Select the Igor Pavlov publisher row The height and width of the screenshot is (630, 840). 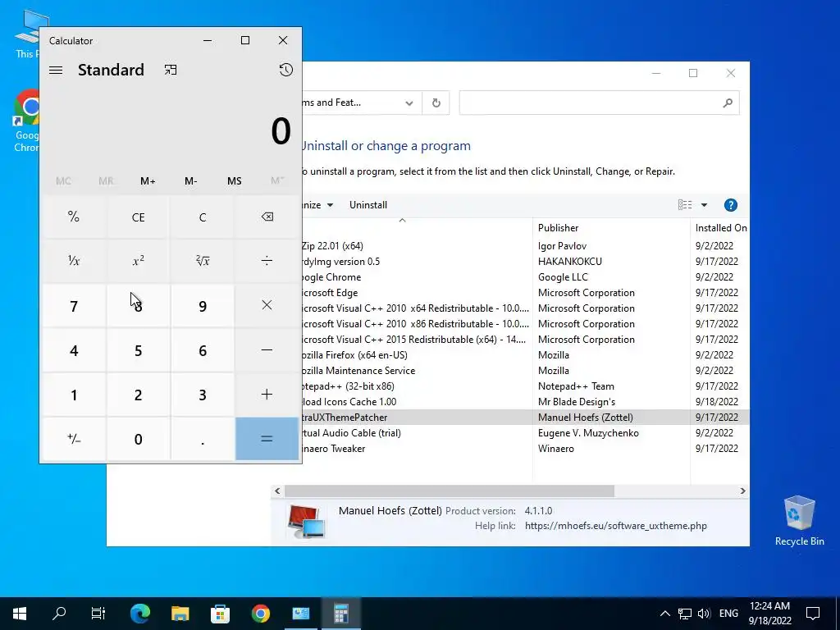click(x=526, y=246)
